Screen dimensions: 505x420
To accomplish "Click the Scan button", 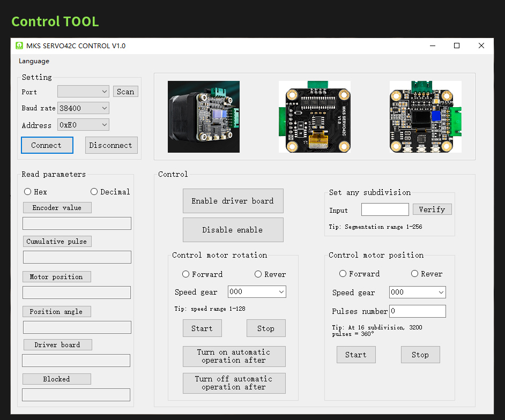I will (x=125, y=92).
